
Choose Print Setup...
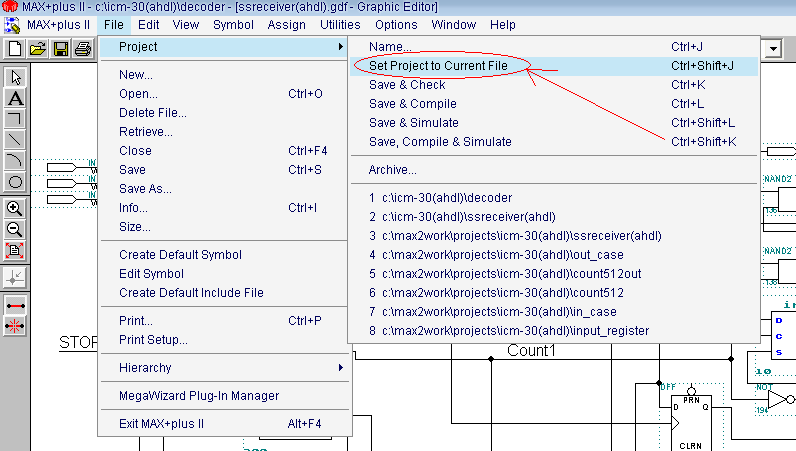point(223,340)
